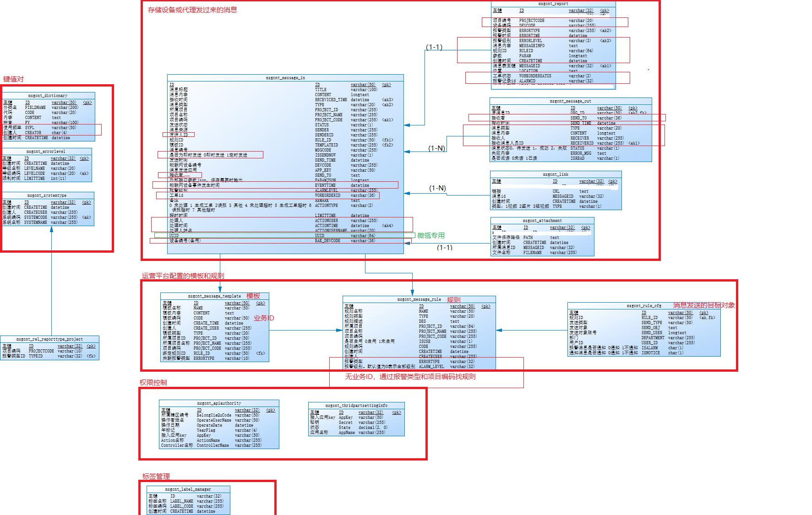812x515 pixels.
Task: Click the ALARM_LEVEL column in msgcnt_message_rule
Action: (431, 367)
